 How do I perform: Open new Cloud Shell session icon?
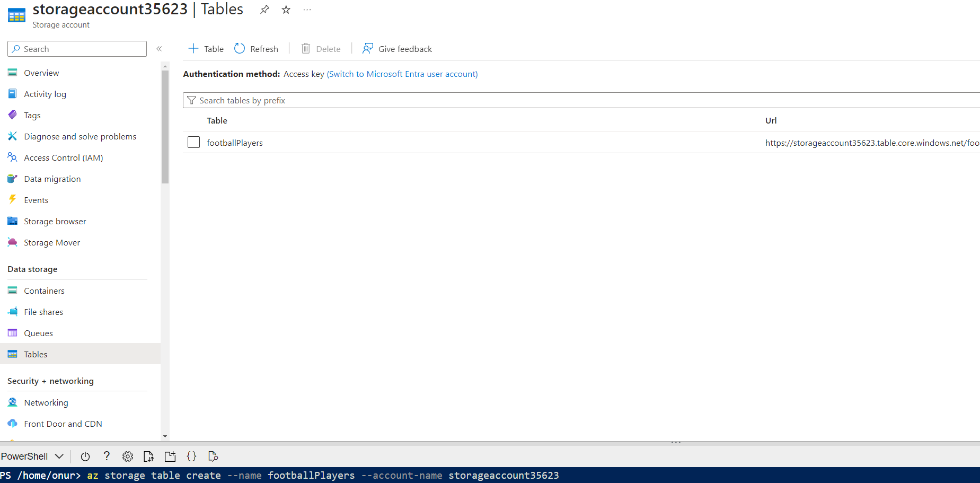tap(170, 456)
